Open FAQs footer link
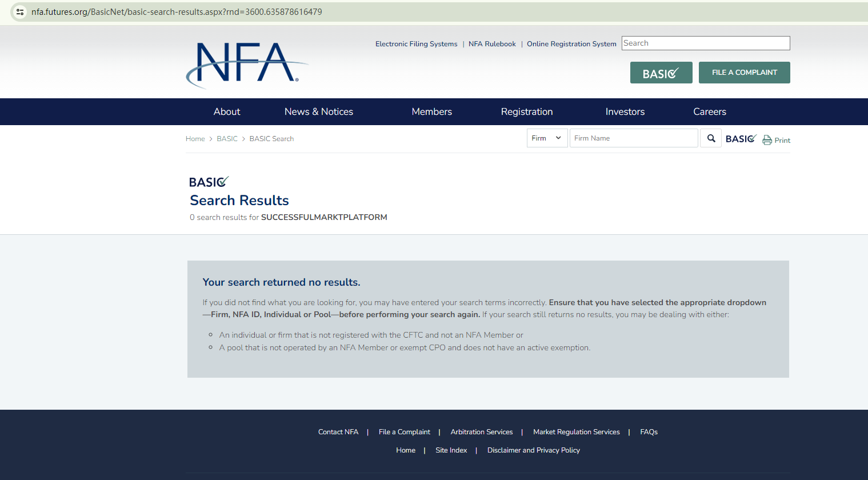 (x=649, y=432)
